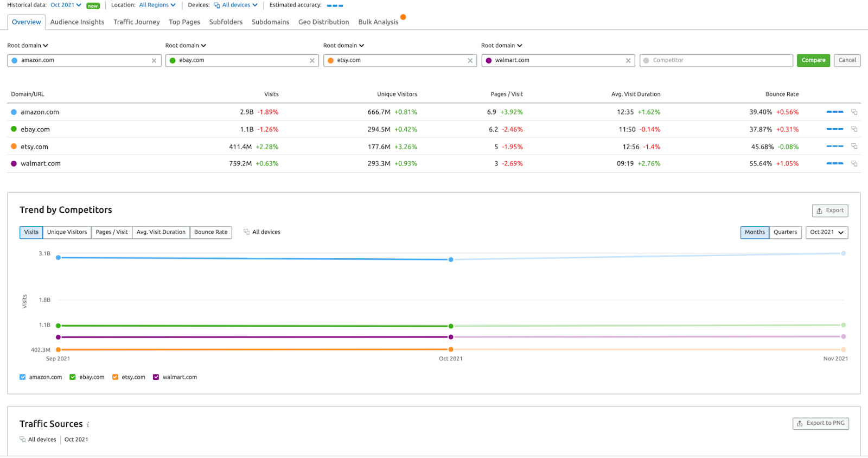Click walmart.com Oct 2021 chart data point
Viewport: 868px width, 458px height.
(451, 337)
